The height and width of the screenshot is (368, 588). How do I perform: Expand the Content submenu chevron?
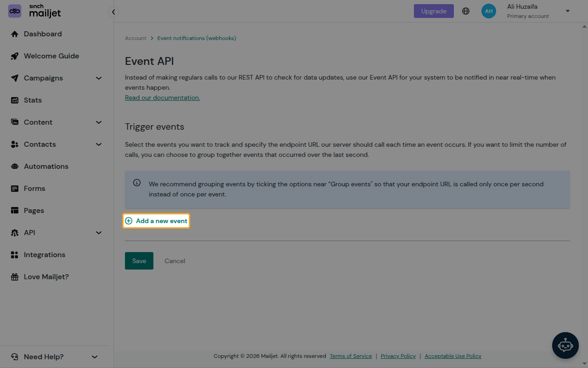[99, 122]
